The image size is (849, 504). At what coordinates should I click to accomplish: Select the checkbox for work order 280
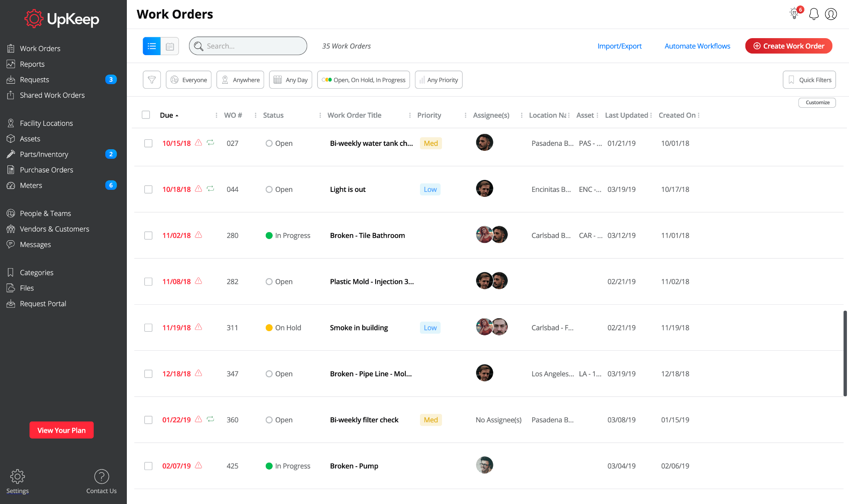[x=148, y=235]
